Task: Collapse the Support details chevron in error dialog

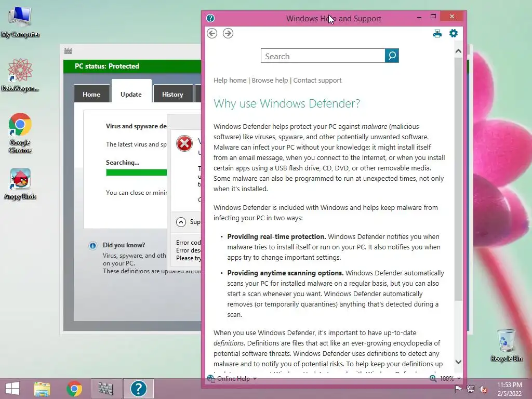Action: point(181,222)
